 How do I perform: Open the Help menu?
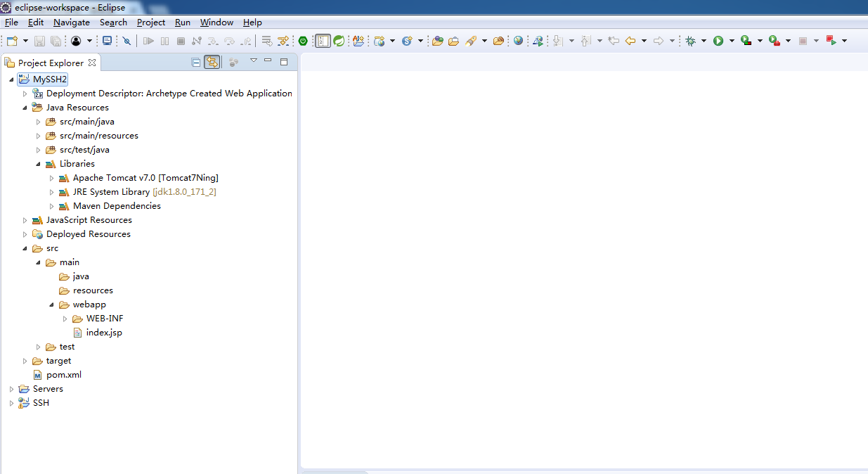point(252,23)
